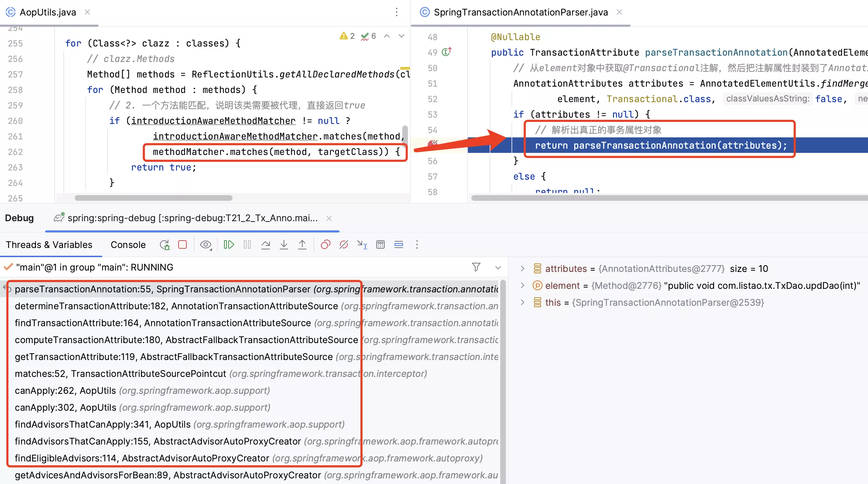The width and height of the screenshot is (868, 484).
Task: Click the Rerun debug session icon
Action: coord(165,244)
